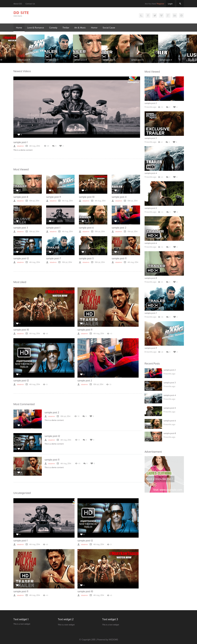Open the Google Plus social icon in header
The width and height of the screenshot is (197, 644).
click(168, 15)
